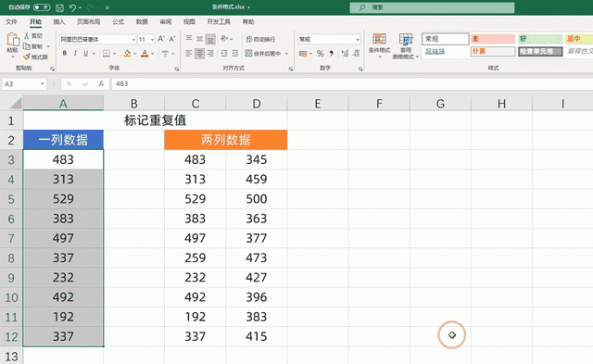Viewport: 593px width, 364px height.
Task: Click the formula bar showing 483
Action: (x=352, y=84)
